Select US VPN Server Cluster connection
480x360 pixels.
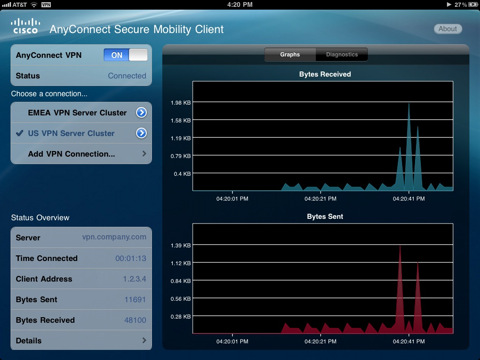click(81, 133)
